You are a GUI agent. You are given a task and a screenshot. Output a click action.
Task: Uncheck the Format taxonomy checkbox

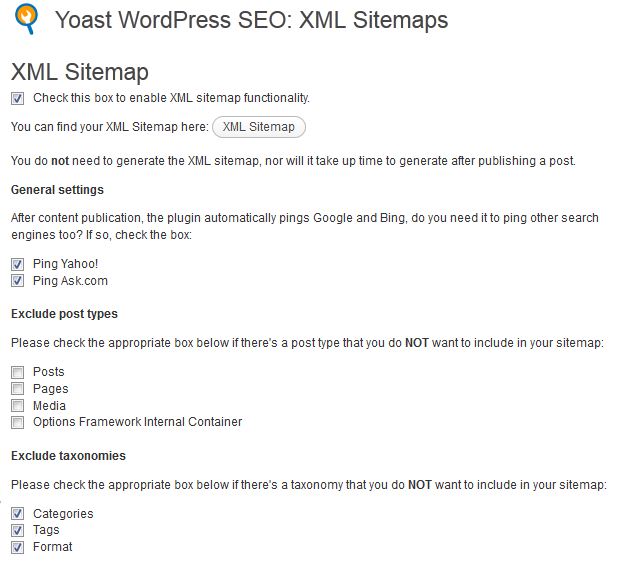(x=17, y=547)
